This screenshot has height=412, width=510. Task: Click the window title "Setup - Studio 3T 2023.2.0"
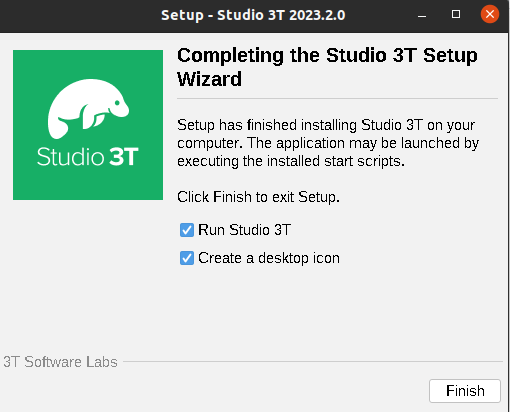click(x=253, y=15)
